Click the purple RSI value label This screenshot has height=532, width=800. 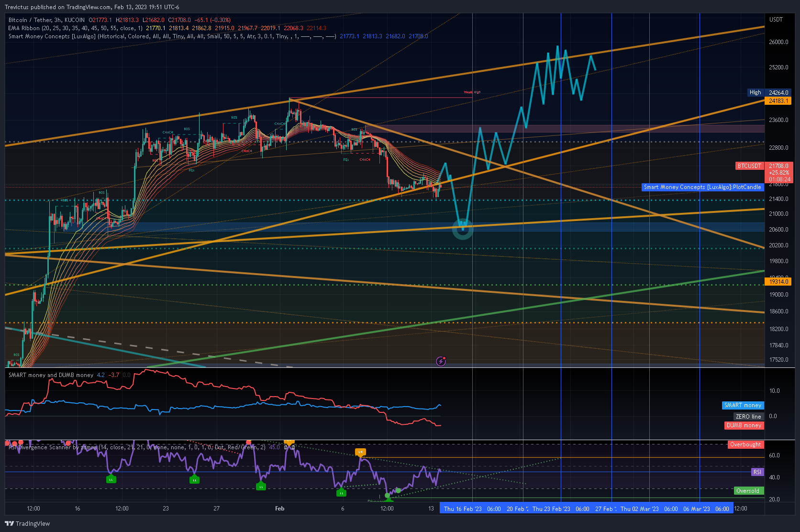click(757, 472)
